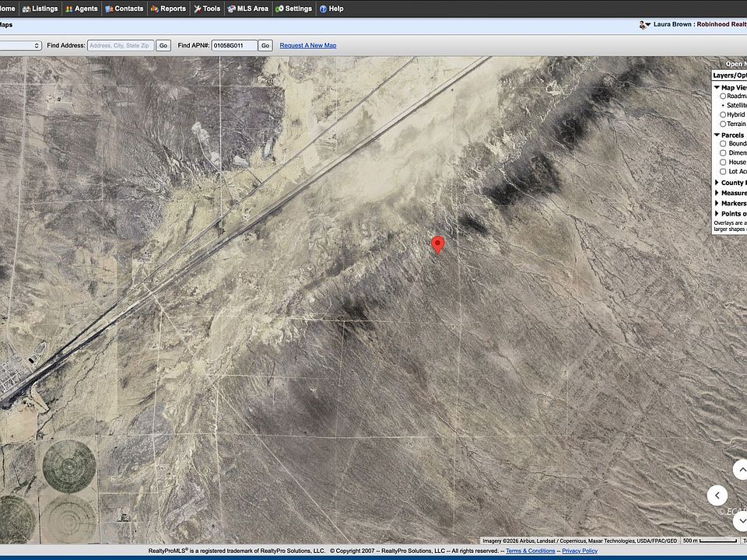Click the map pan-left arrow button
747x560 pixels.
tap(717, 495)
